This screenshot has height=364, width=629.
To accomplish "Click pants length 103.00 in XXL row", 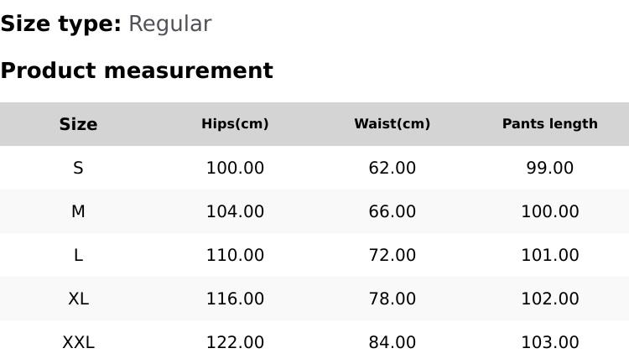I will tap(549, 343).
